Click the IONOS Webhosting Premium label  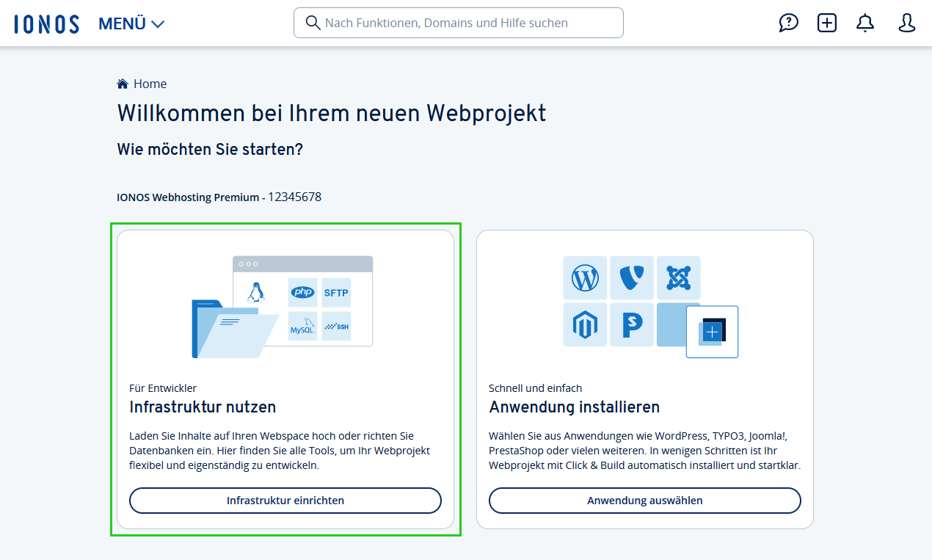[188, 197]
